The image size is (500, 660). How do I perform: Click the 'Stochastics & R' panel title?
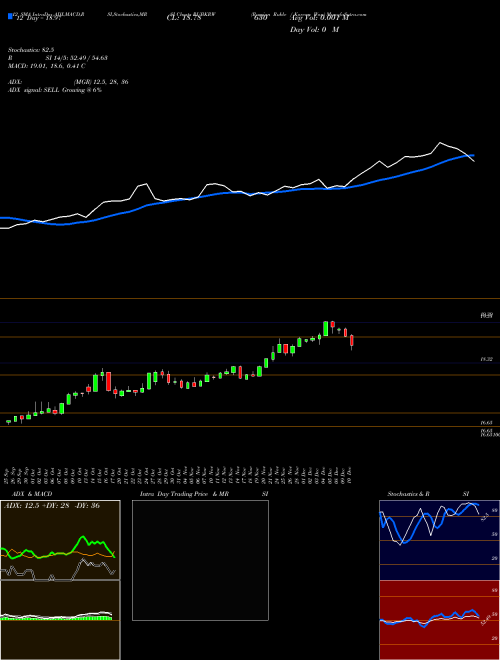tap(408, 494)
